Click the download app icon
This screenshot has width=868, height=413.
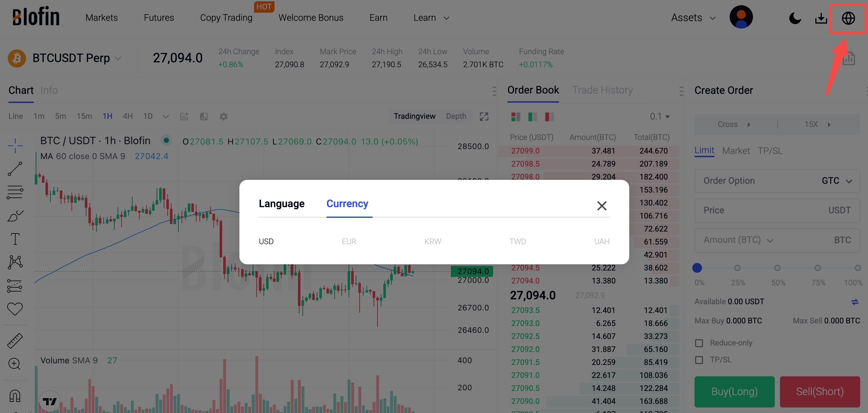point(821,18)
